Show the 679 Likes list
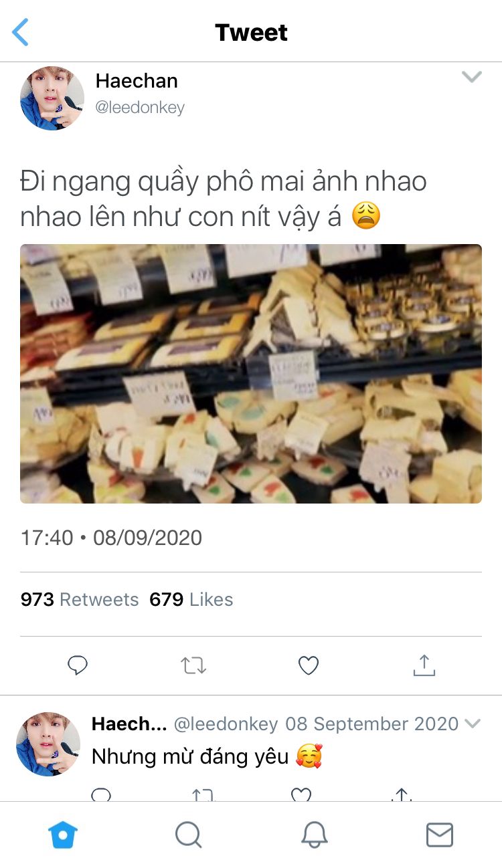The image size is (502, 868). point(191,599)
